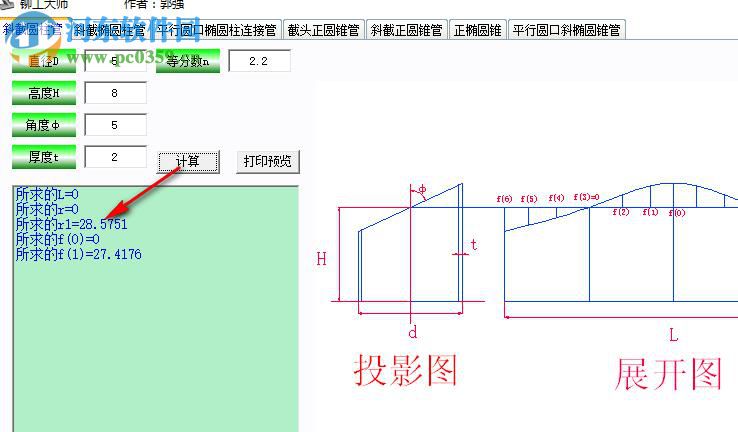Click the H dimension label in the diagram
This screenshot has width=738, height=432.
(x=321, y=259)
